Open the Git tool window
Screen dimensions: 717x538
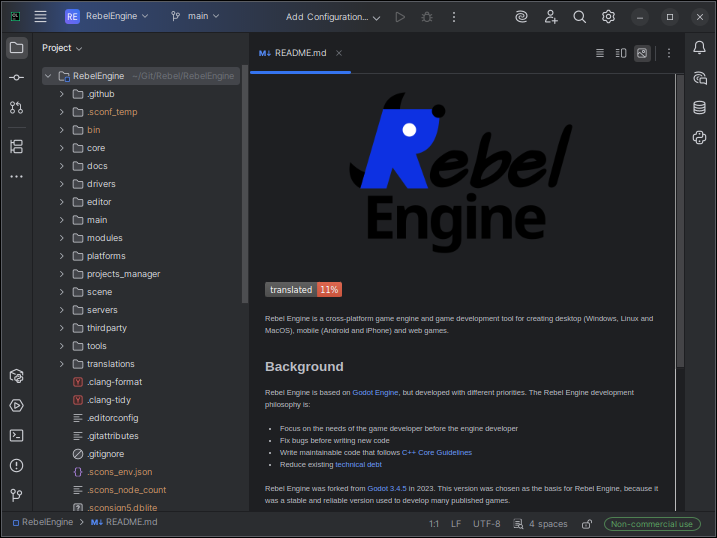16,495
